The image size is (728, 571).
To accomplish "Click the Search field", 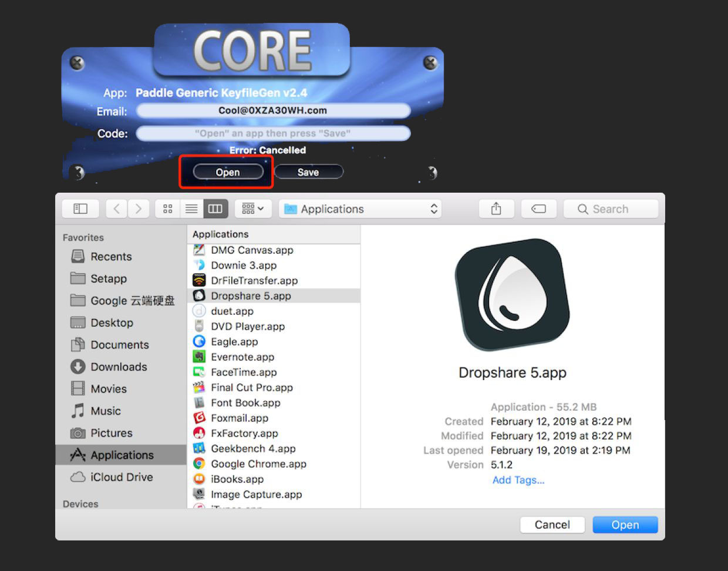I will click(x=611, y=209).
